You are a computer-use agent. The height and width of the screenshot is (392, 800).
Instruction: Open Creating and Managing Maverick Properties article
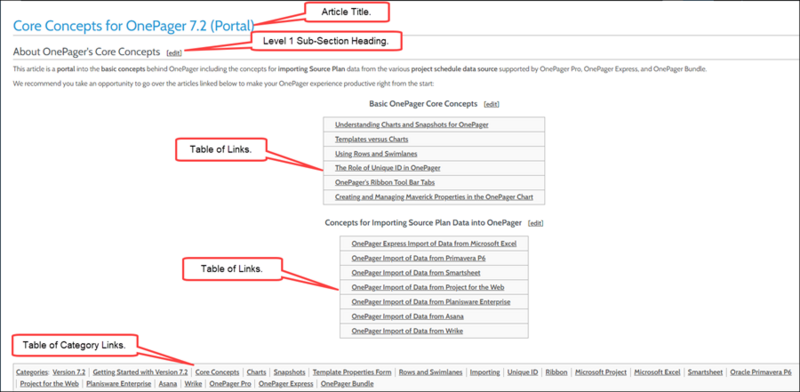[434, 197]
